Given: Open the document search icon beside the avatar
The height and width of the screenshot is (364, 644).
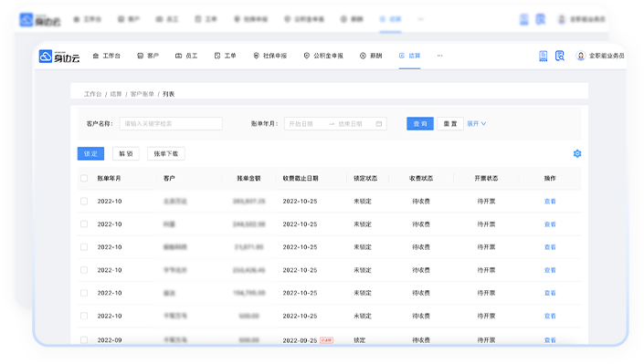Looking at the screenshot, I should [560, 56].
